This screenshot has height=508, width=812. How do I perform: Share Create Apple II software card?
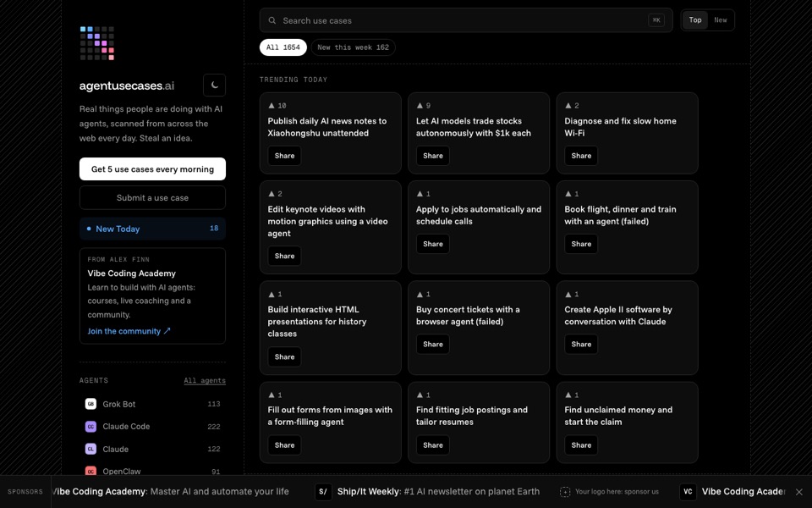[581, 345]
